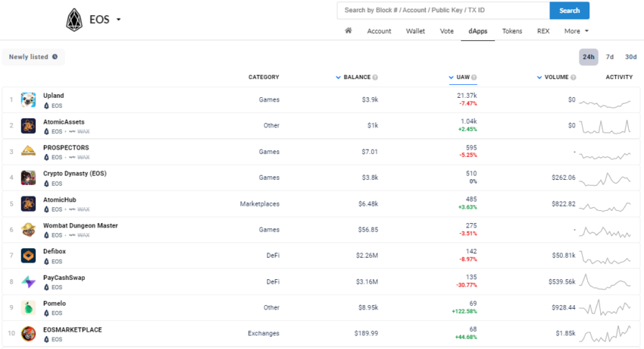
Task: Open the EOSMARKETPLACE dApp link
Action: pos(72,330)
